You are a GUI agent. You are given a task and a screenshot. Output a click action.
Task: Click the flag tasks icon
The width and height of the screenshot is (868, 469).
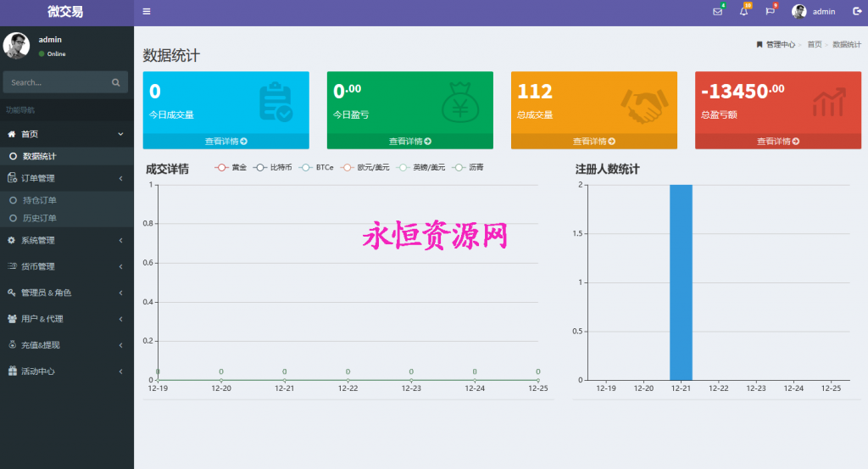(x=770, y=12)
